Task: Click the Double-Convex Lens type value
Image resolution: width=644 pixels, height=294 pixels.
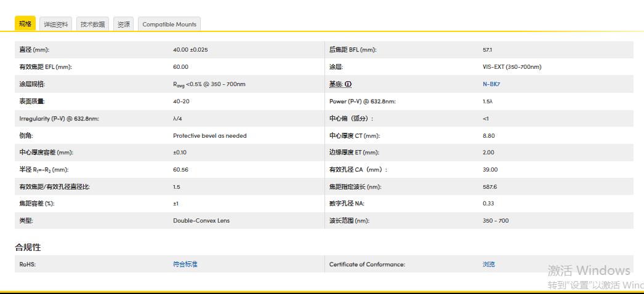Action: (201, 221)
